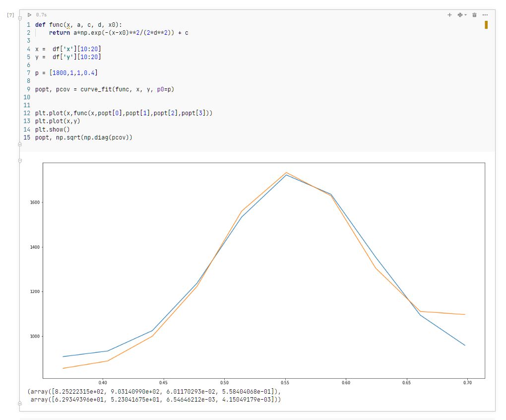Click the plot's 1200 y-axis tick label
This screenshot has width=506, height=420.
(x=35, y=291)
